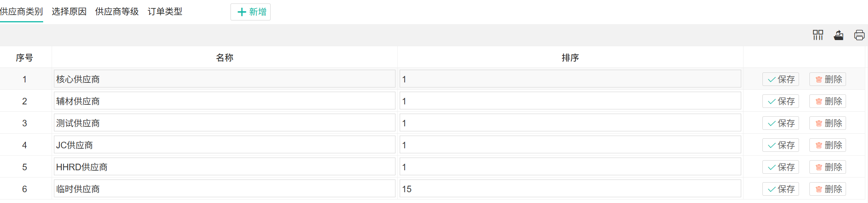868x203 pixels.
Task: Delete the 临时供应商 row
Action: (x=828, y=189)
